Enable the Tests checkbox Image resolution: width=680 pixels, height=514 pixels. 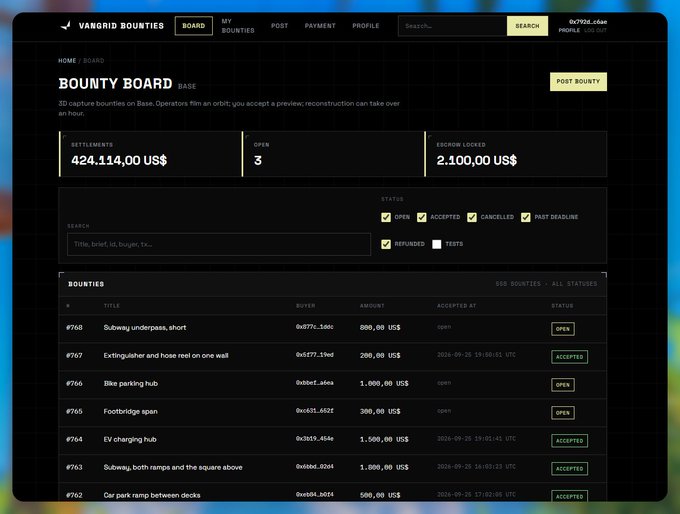(x=437, y=244)
